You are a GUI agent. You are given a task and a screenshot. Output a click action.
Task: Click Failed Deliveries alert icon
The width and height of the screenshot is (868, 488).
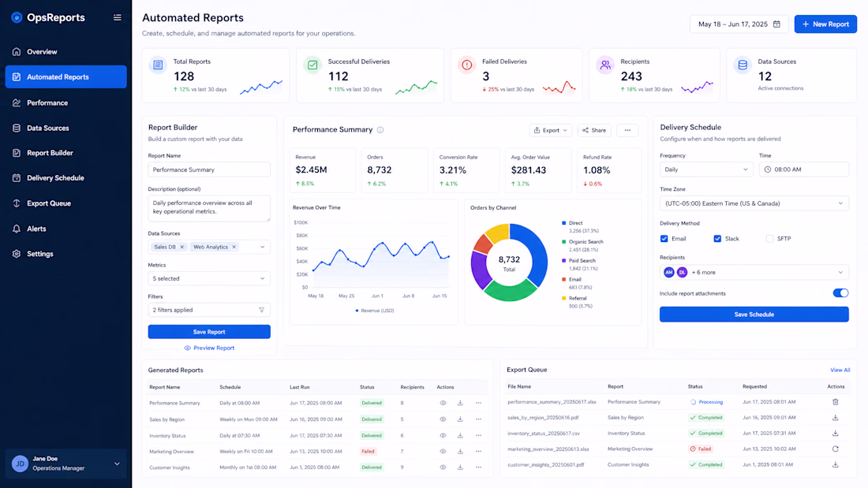466,65
